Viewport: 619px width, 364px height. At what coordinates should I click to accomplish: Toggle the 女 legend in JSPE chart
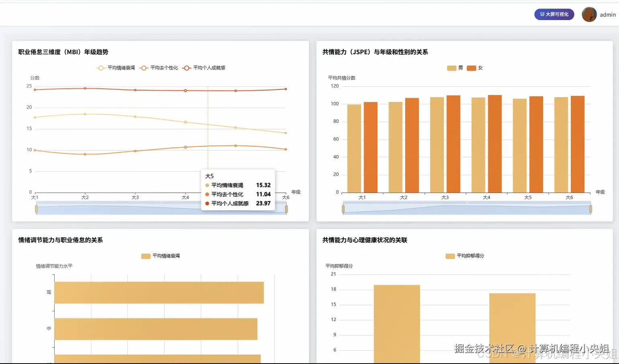pos(475,68)
